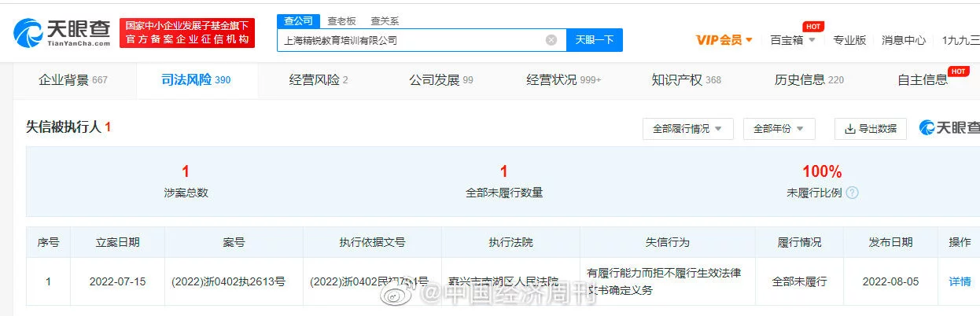
Task: Click the 全部未履行 status cell
Action: 800,281
